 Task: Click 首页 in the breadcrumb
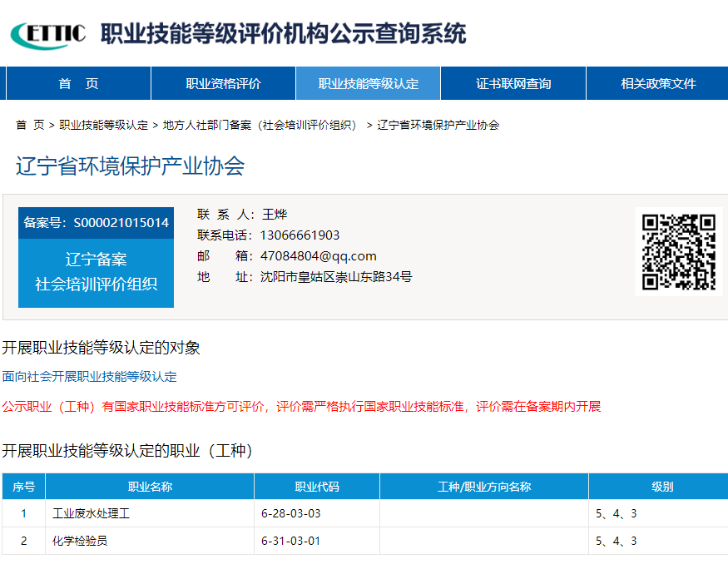(30, 125)
